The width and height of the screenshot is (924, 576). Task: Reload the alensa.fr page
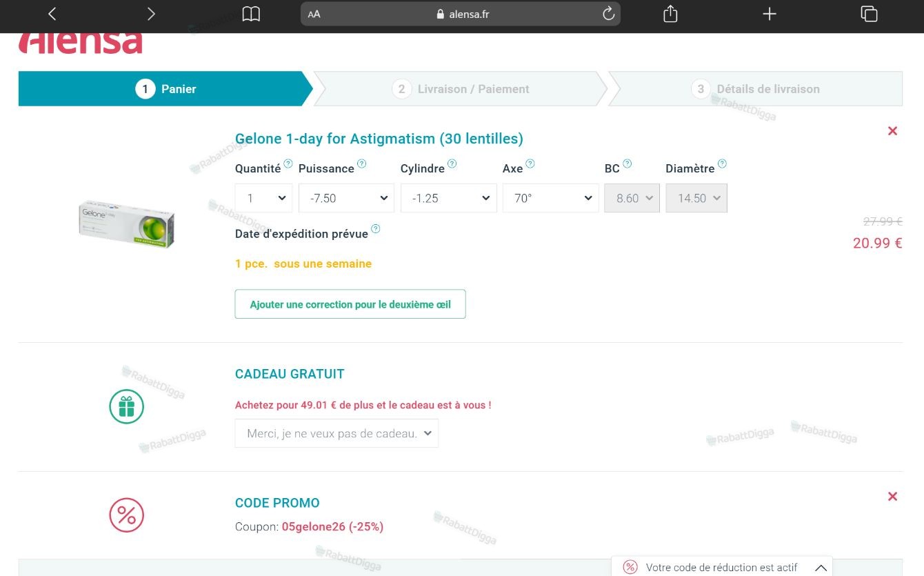click(608, 14)
